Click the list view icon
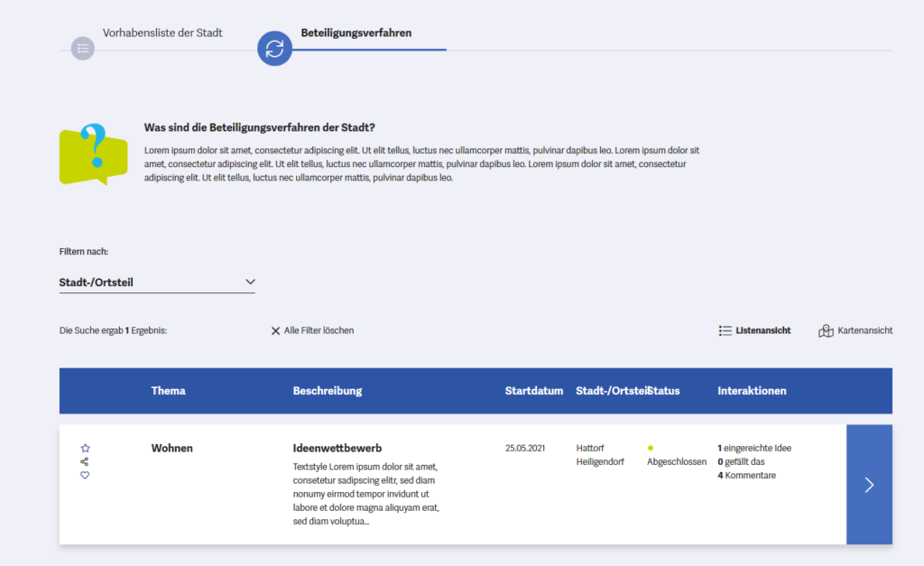 [725, 330]
